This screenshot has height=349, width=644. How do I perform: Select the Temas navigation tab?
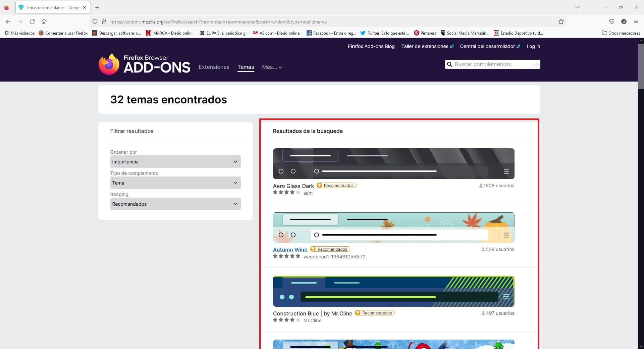[x=246, y=67]
